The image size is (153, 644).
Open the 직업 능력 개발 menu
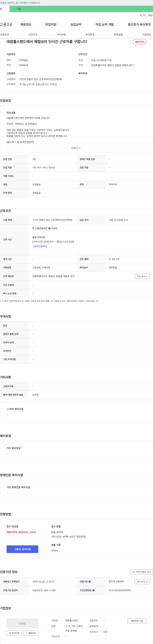pyautogui.click(x=105, y=24)
